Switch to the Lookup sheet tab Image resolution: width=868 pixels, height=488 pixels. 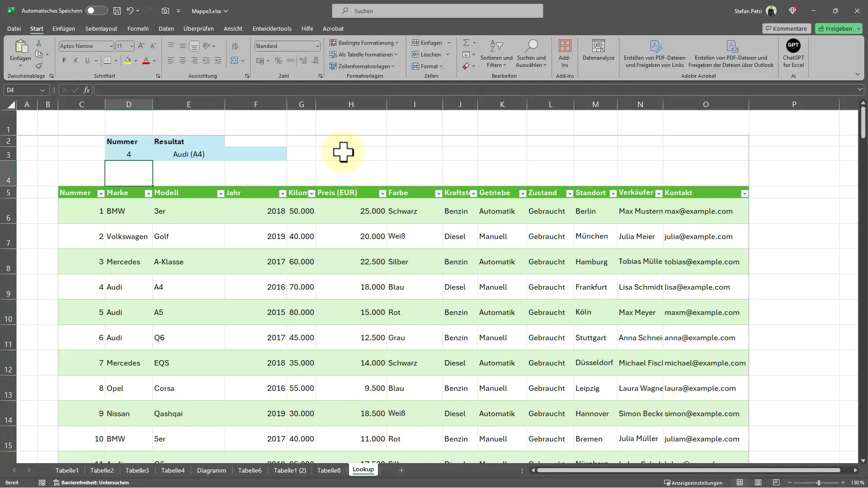click(x=363, y=469)
